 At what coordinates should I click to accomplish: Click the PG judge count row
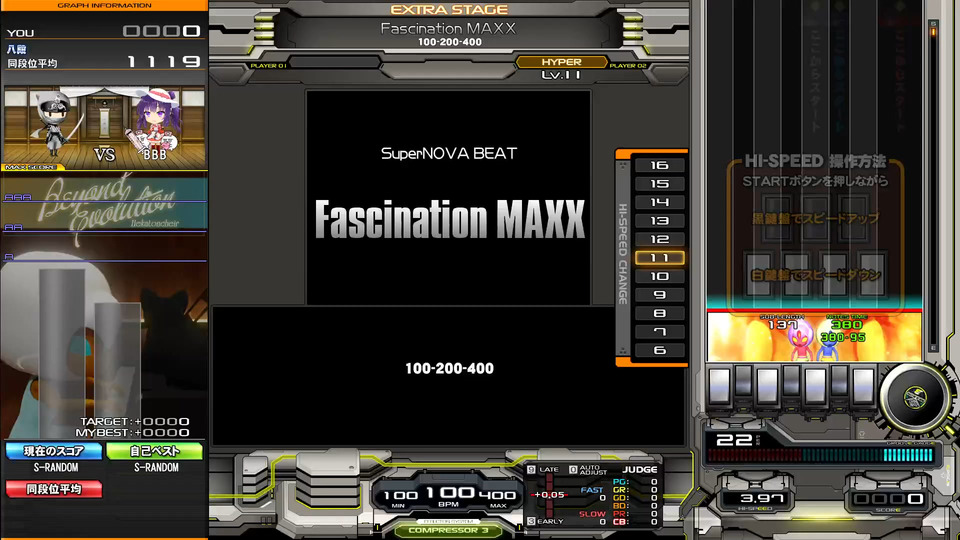635,482
